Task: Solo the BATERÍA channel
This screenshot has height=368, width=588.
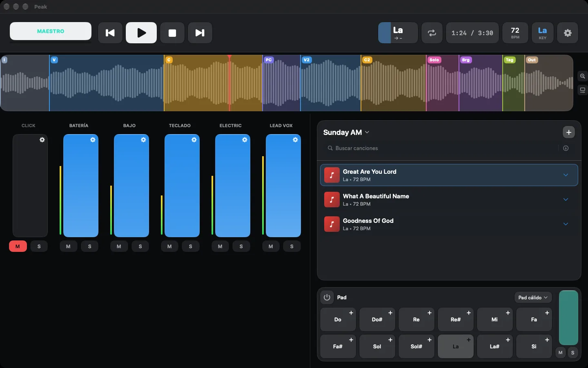Action: point(90,247)
